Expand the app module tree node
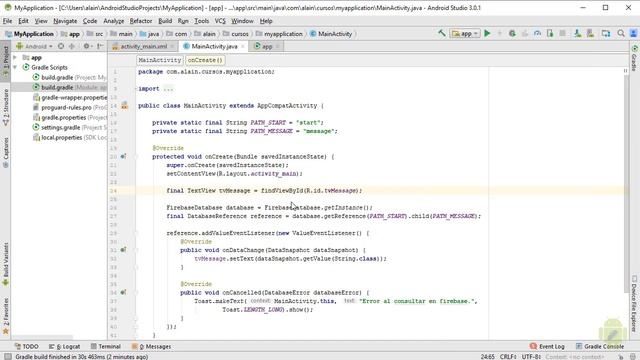Screen dimensions: 640x360 [x=15, y=58]
